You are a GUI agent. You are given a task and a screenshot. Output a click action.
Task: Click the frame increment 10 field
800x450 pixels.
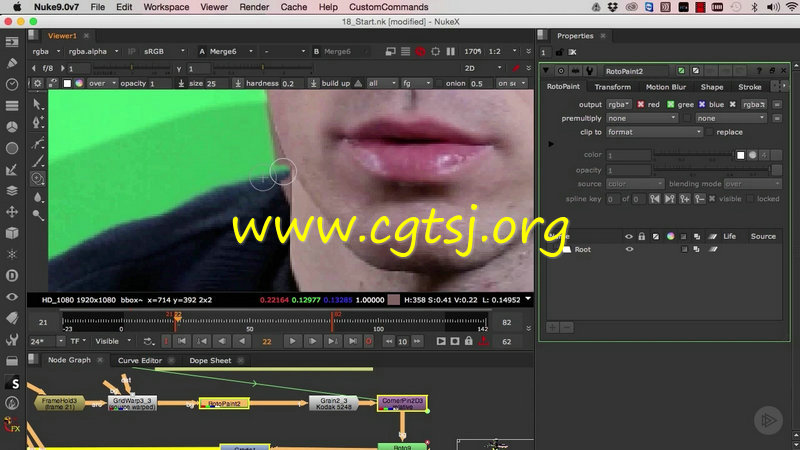pos(403,341)
